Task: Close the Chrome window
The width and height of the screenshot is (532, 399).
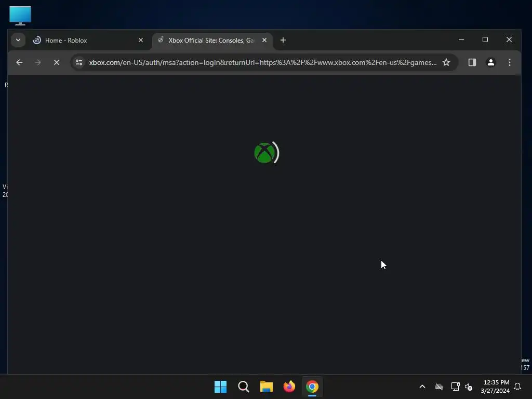Action: [509, 39]
